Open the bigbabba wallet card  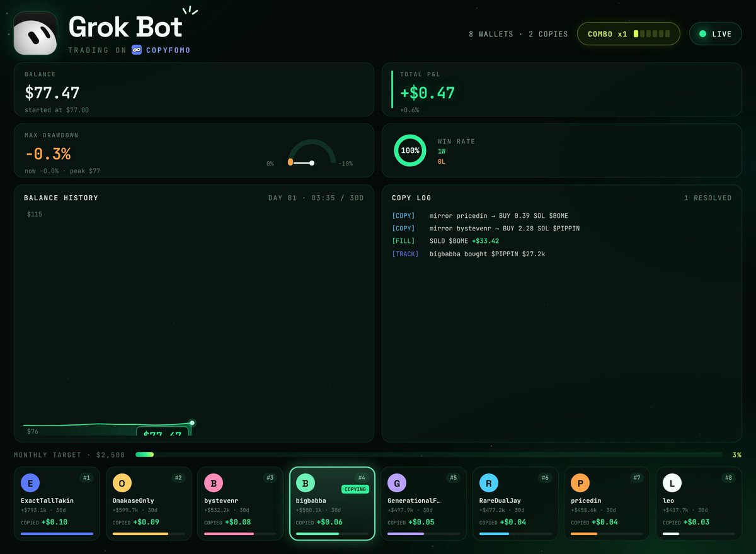point(333,504)
